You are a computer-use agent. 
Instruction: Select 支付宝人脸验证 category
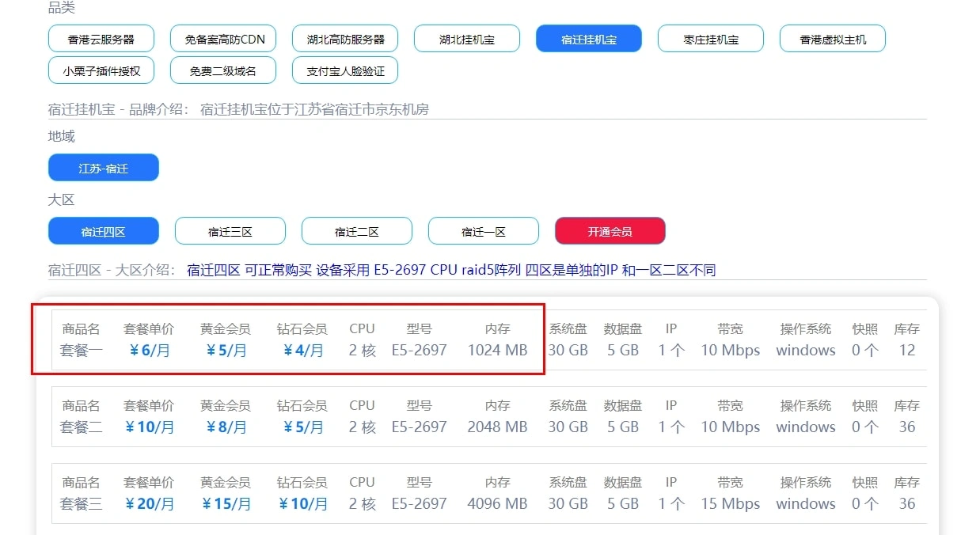tap(345, 70)
